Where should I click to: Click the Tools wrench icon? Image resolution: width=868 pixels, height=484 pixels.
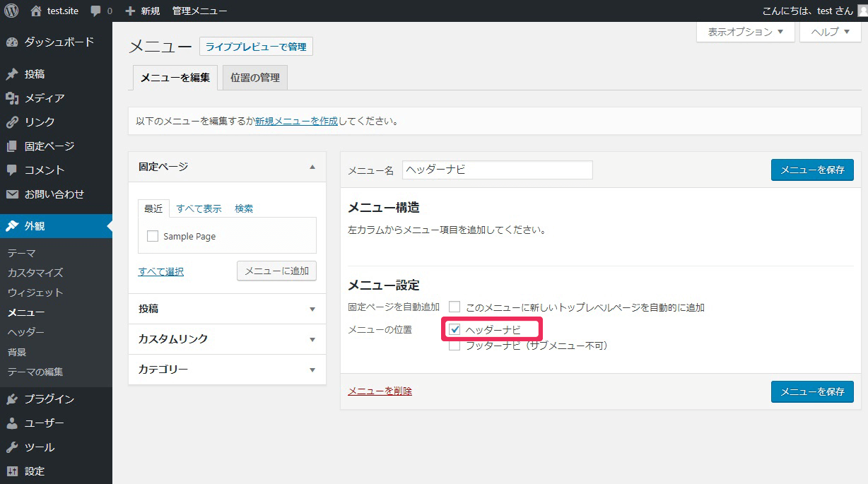12,447
